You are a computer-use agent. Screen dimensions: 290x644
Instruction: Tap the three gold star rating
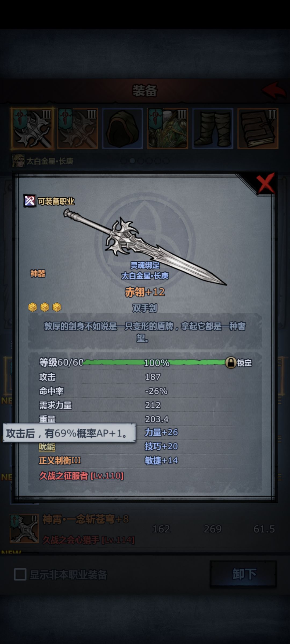click(x=45, y=307)
